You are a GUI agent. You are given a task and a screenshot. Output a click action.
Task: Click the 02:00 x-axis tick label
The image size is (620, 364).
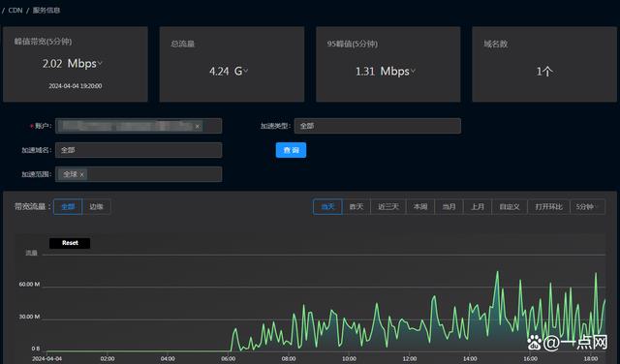click(x=108, y=359)
